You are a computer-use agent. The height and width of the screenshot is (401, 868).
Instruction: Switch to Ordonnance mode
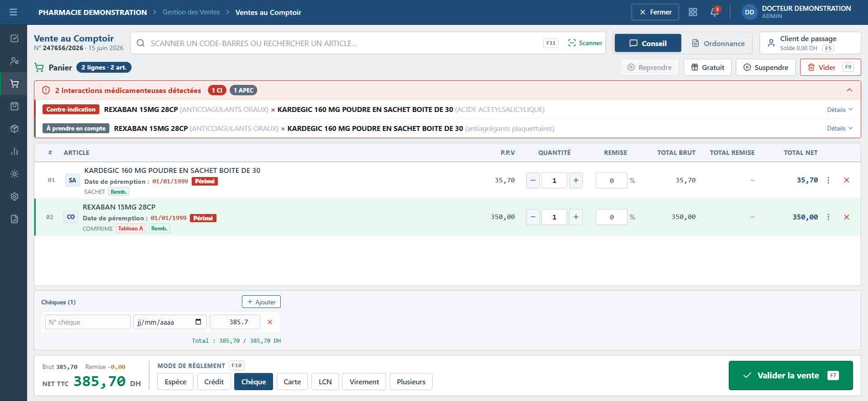[x=718, y=43]
